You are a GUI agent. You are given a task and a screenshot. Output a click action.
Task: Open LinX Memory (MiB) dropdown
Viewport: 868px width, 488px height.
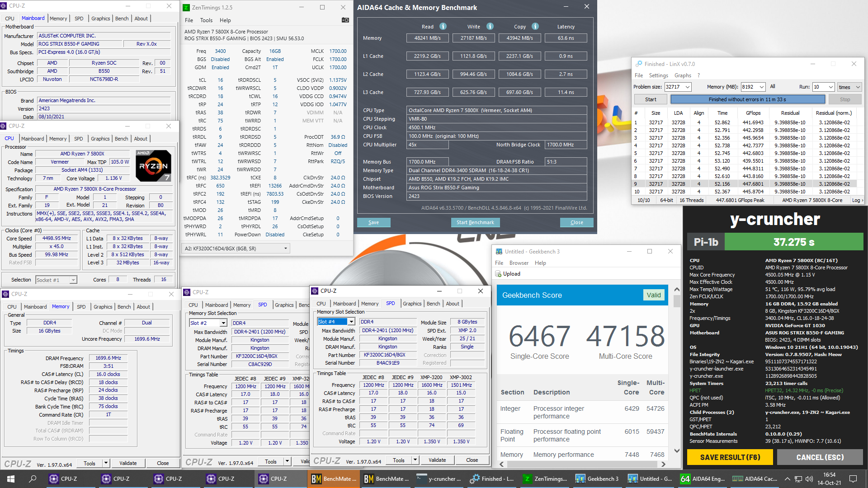(761, 87)
